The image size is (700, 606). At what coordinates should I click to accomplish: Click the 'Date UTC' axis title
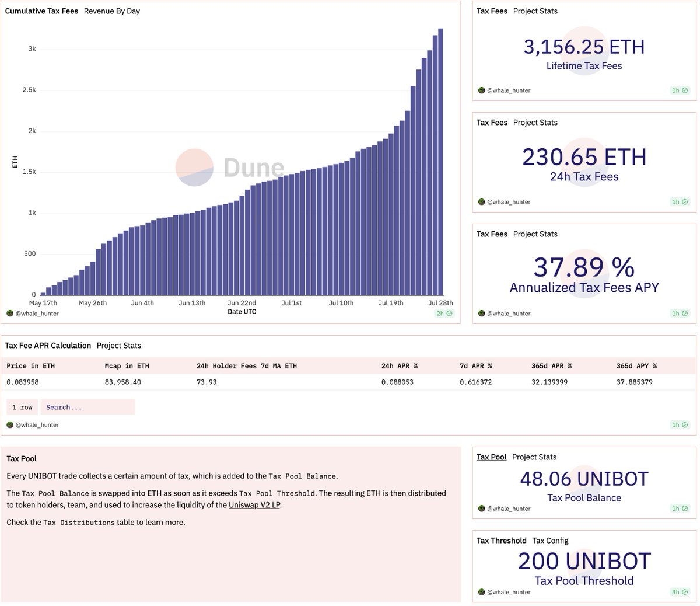point(242,312)
